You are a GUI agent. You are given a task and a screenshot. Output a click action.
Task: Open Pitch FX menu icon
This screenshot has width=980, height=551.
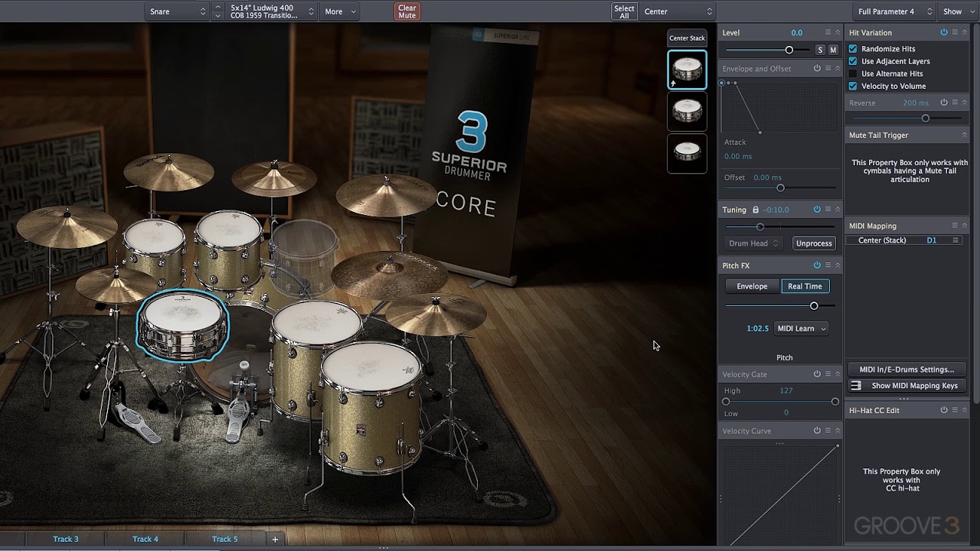tap(828, 266)
